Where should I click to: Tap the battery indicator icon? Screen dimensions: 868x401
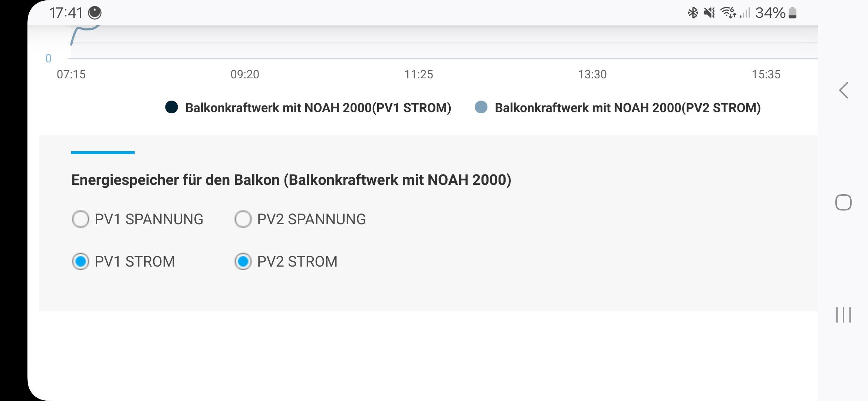pos(792,13)
